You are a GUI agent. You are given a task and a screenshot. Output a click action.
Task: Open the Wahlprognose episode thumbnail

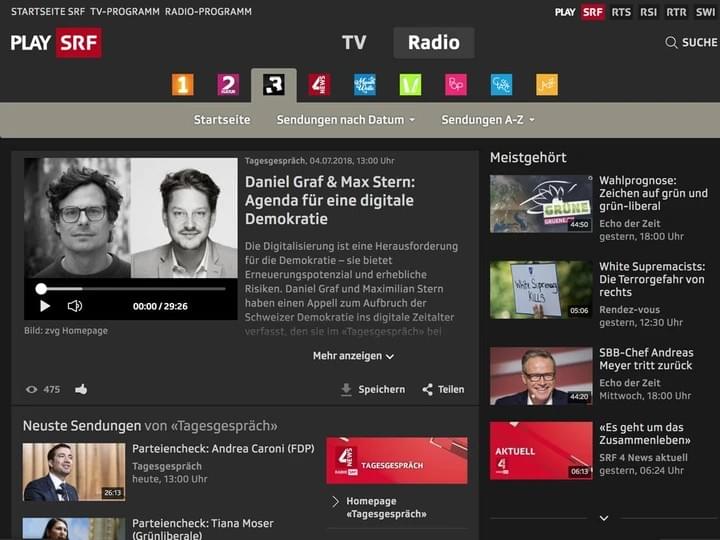click(x=541, y=204)
